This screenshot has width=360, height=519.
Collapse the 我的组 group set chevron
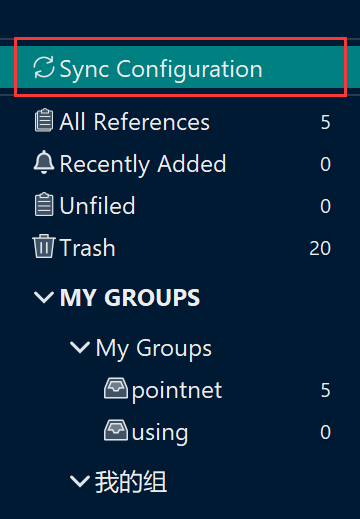tap(80, 481)
